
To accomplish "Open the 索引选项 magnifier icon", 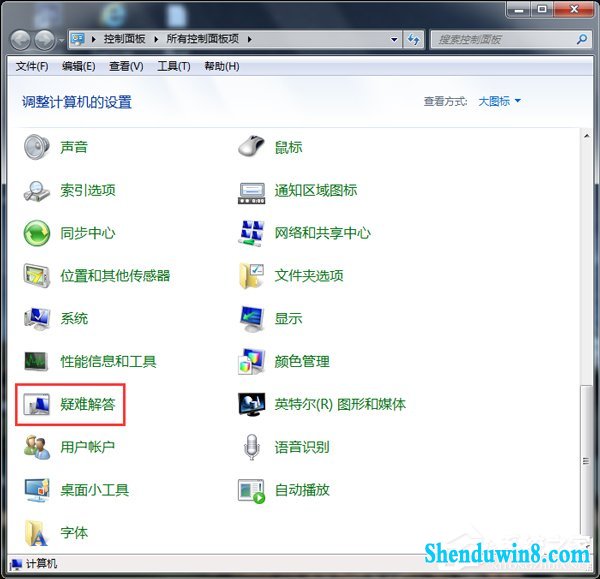I will [36, 191].
